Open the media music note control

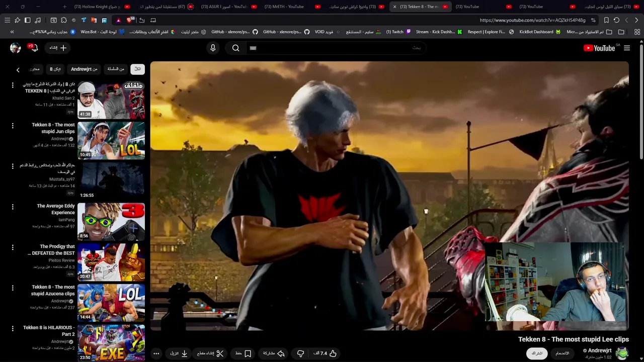tap(37, 20)
